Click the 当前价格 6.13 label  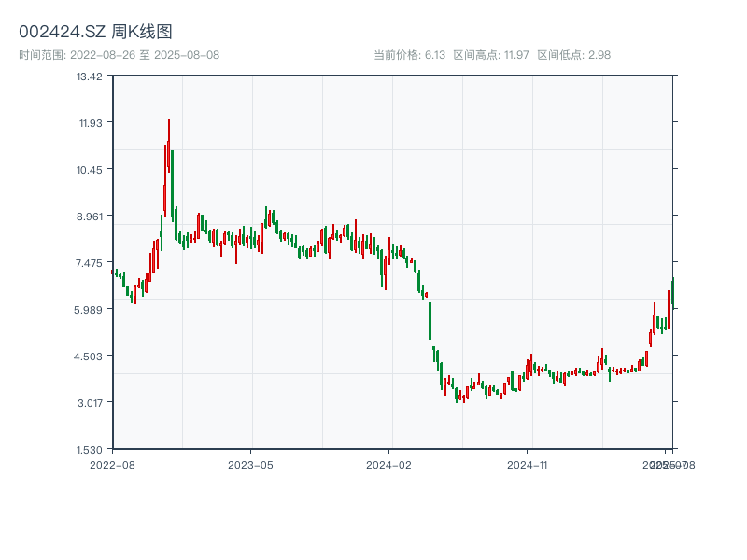click(x=409, y=55)
